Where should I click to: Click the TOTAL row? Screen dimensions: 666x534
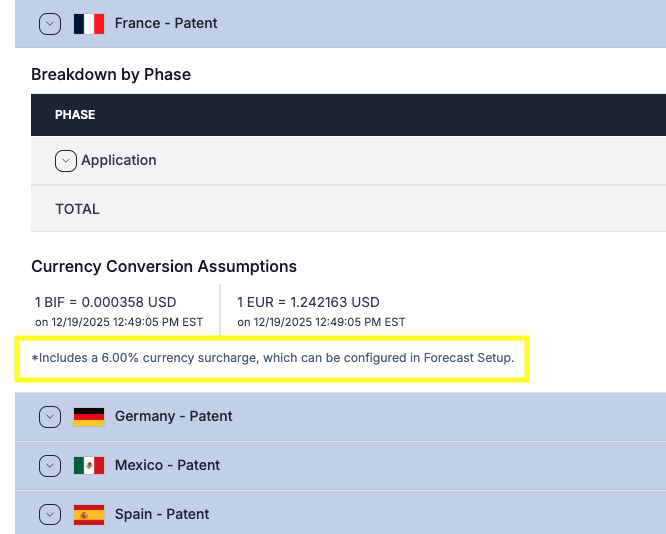point(78,209)
